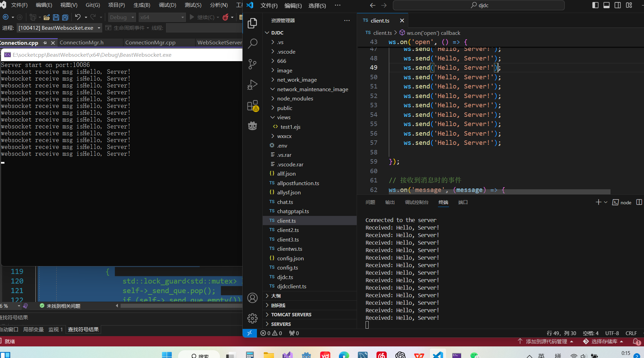This screenshot has width=644, height=358.
Task: Click Undo icon in Visual Studio toolbar
Action: [x=78, y=17]
